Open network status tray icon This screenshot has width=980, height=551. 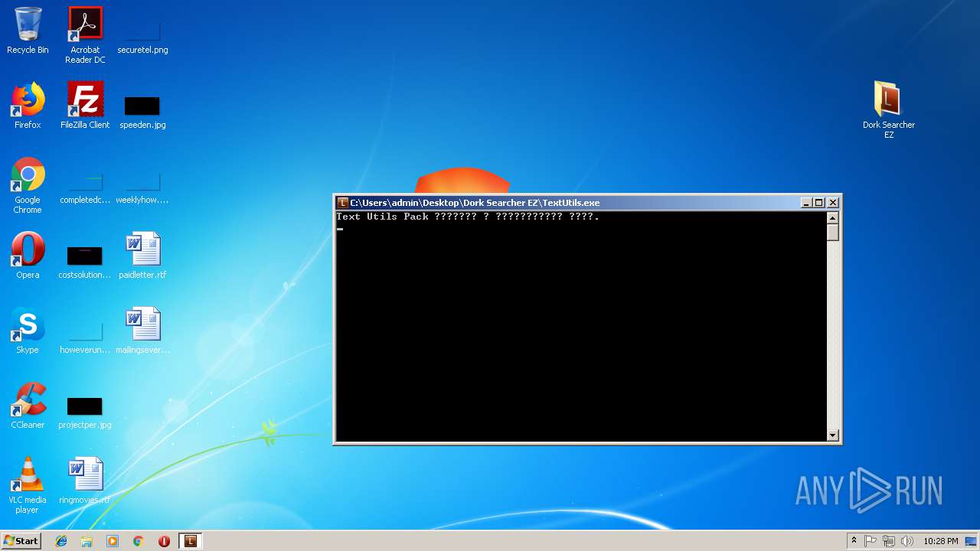point(889,541)
